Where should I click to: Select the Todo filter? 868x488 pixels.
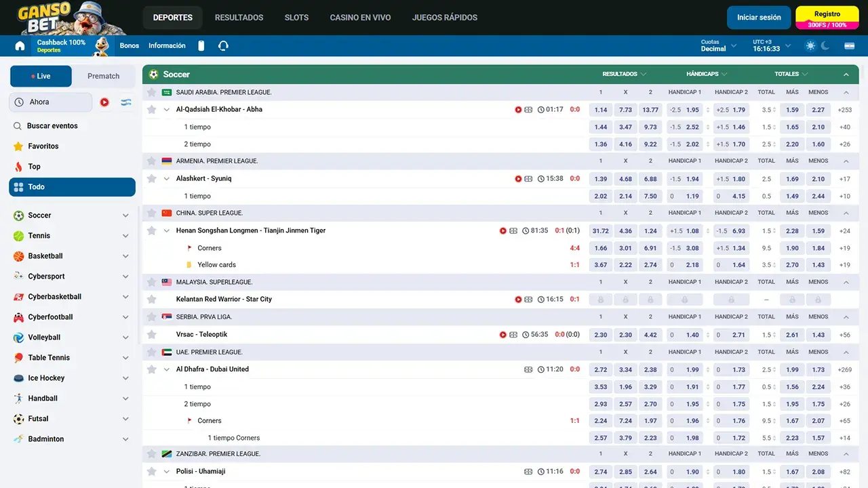[72, 187]
